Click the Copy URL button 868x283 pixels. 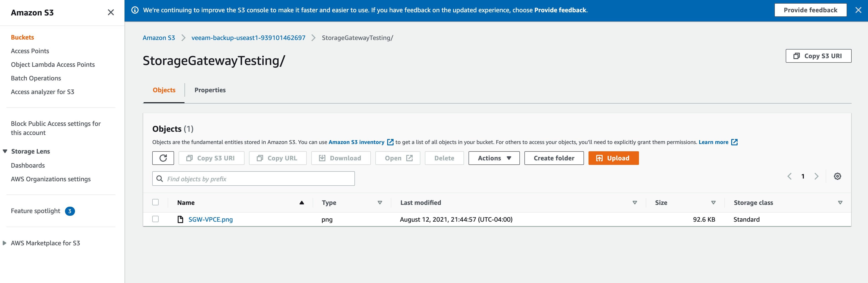pyautogui.click(x=278, y=158)
